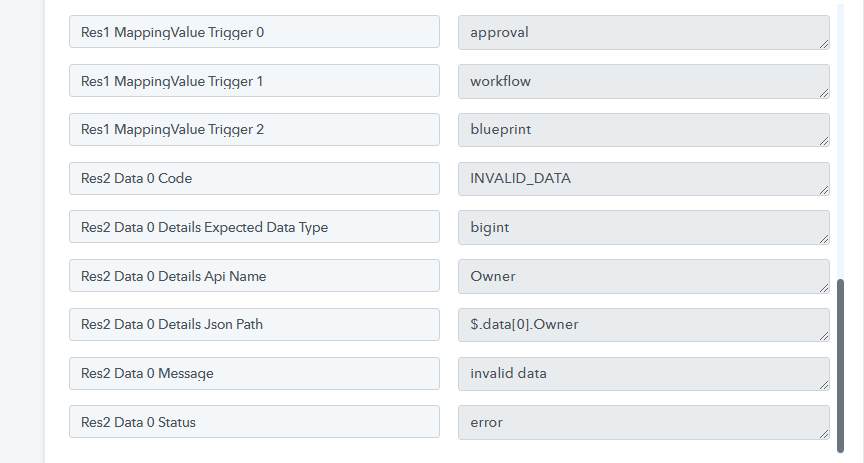Click the Res2 Data 0 Message label field

(254, 373)
